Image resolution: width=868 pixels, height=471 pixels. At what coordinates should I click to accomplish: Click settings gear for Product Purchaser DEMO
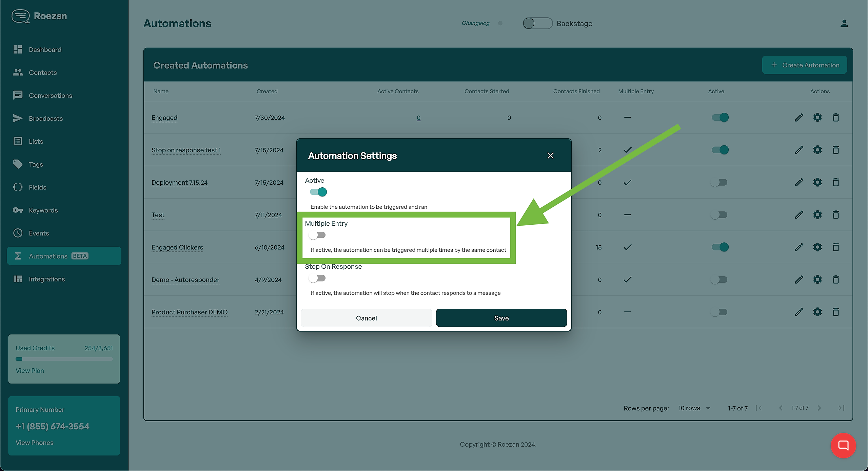click(817, 312)
